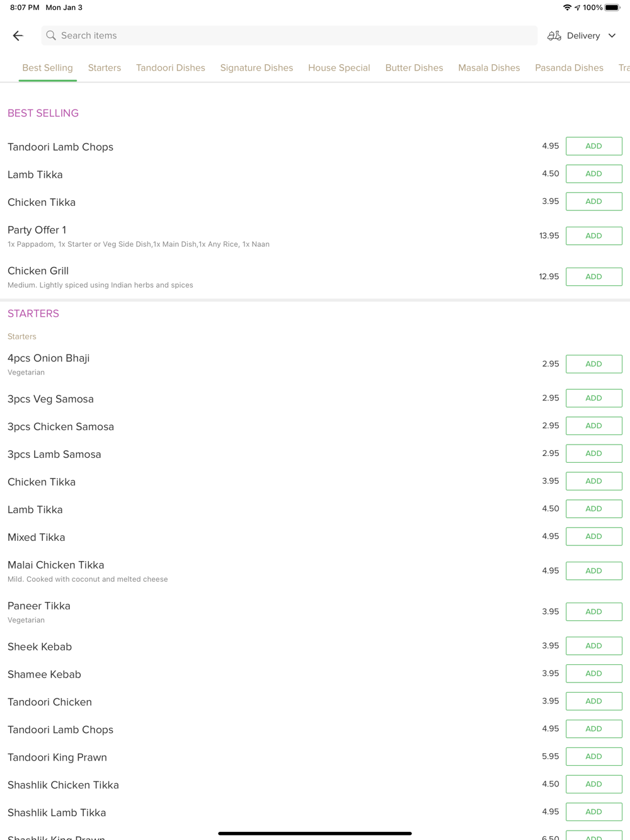This screenshot has width=630, height=840.
Task: Go to the Butter Dishes tab
Action: click(414, 68)
